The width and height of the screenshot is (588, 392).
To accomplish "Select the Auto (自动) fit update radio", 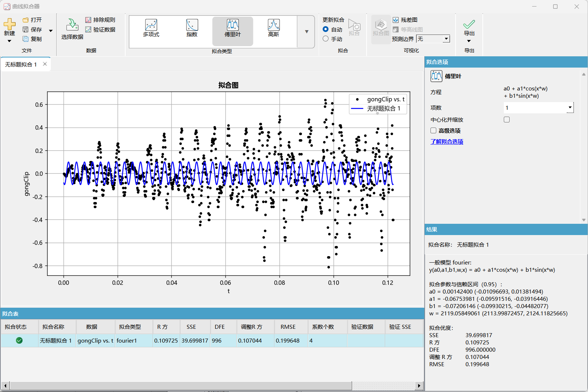I will click(326, 29).
